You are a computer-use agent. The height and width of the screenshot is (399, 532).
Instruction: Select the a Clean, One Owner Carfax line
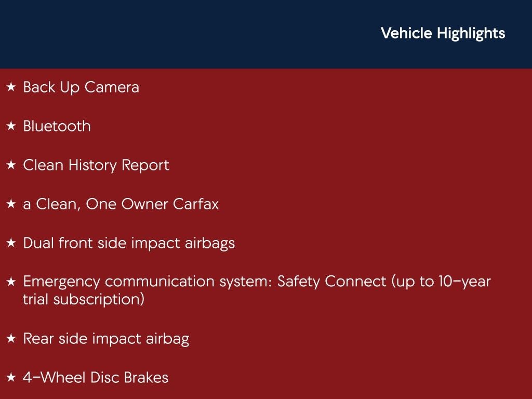click(x=121, y=204)
